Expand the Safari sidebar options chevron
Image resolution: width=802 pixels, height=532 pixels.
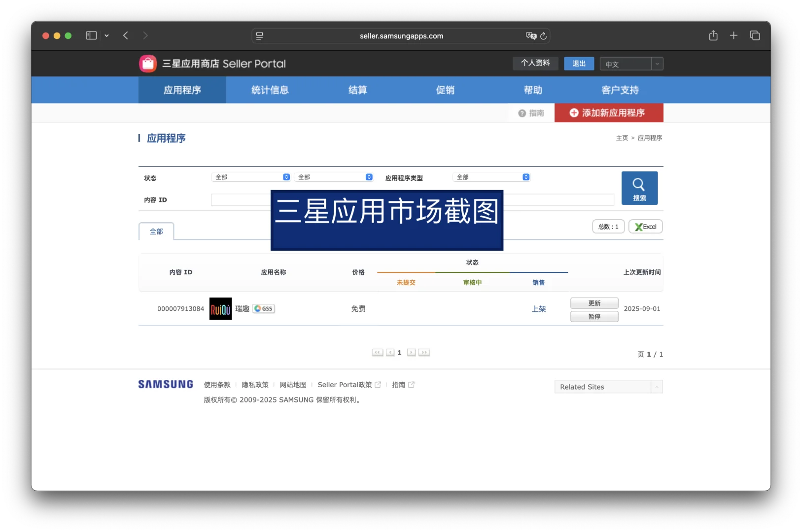[x=106, y=35]
